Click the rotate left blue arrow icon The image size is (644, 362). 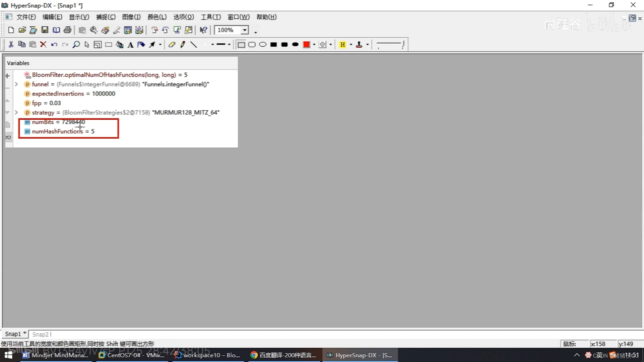click(x=165, y=30)
